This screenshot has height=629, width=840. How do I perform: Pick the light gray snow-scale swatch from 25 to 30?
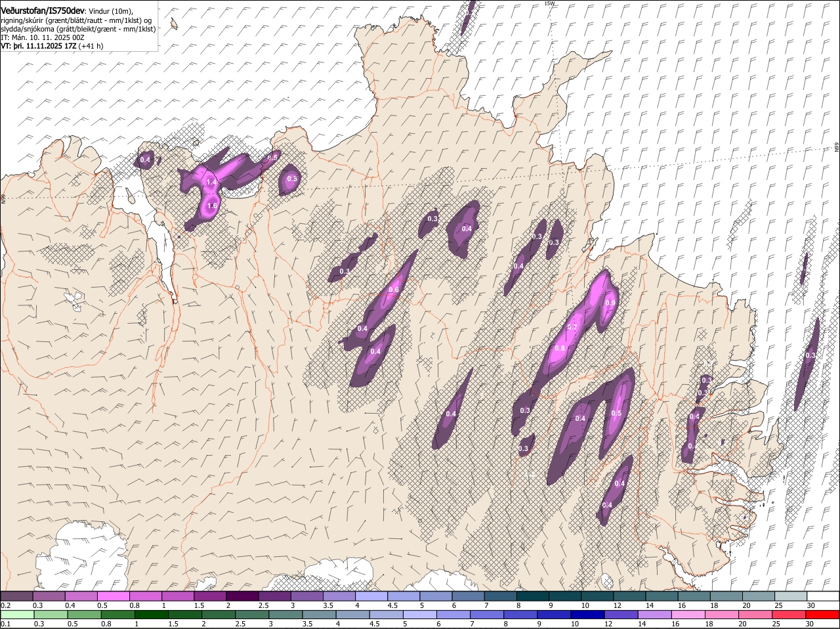tap(791, 596)
